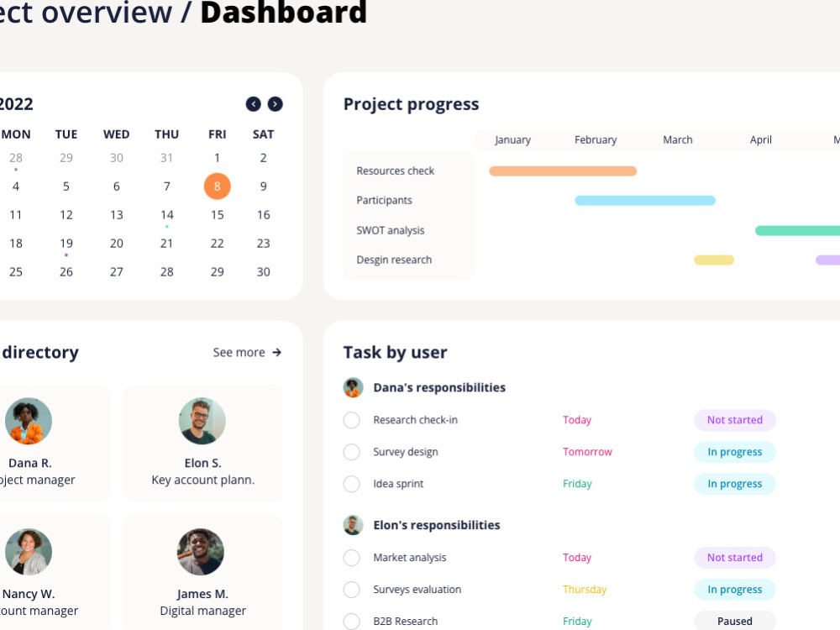Click Tomorrow due date for Survey design
The width and height of the screenshot is (840, 630).
587,452
